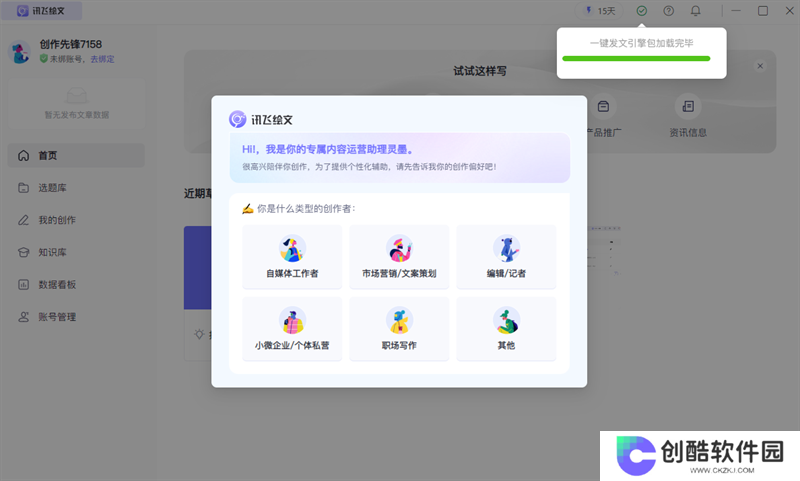Screen dimensions: 800x481
Task: Click the chart icon beside 数据看板
Action: point(23,285)
